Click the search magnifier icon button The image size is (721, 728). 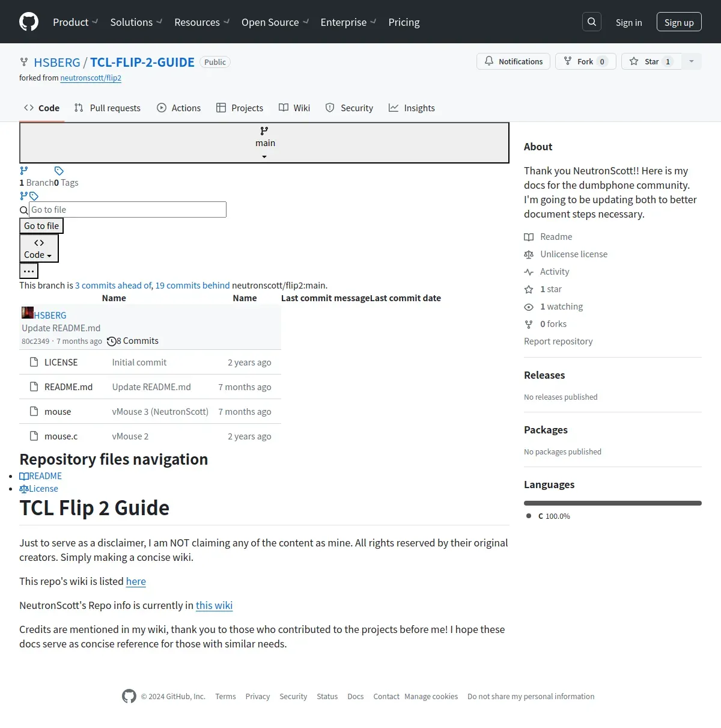(x=592, y=22)
